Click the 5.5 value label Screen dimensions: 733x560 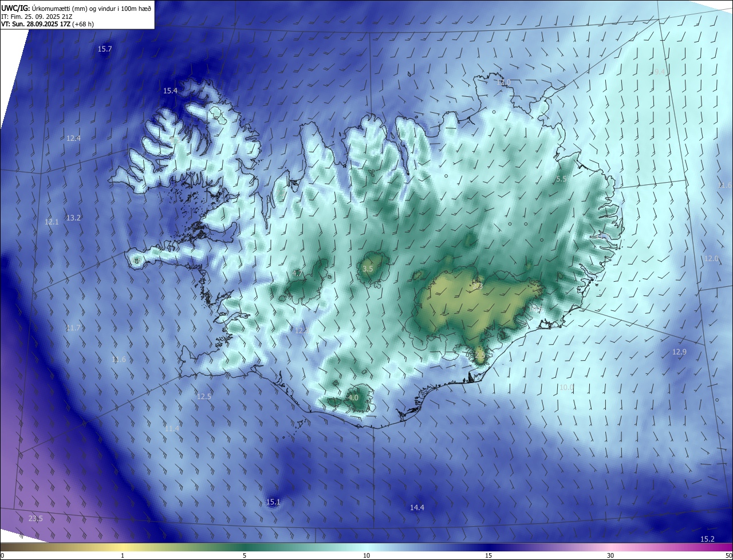point(561,179)
